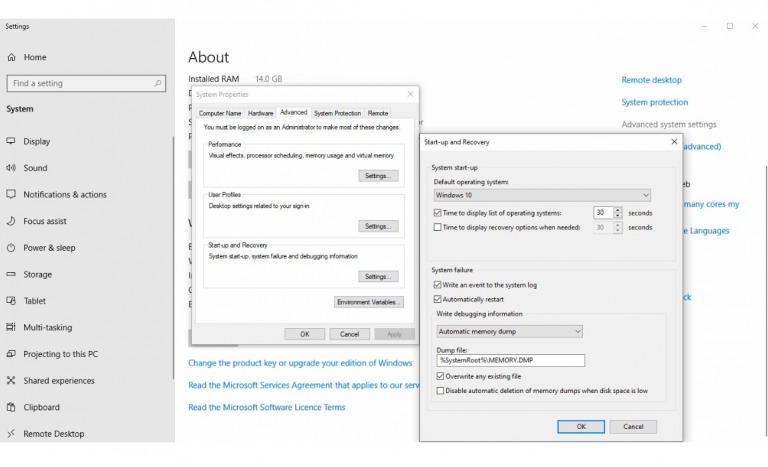Image resolution: width=768 pixels, height=467 pixels.
Task: Toggle Write an event to system log
Action: (438, 285)
